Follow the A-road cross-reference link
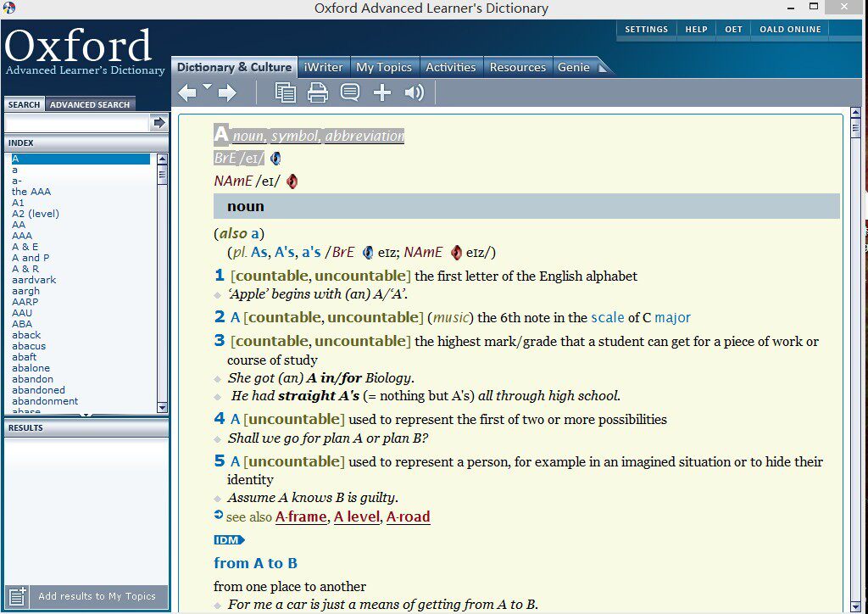868x614 pixels. pyautogui.click(x=409, y=517)
